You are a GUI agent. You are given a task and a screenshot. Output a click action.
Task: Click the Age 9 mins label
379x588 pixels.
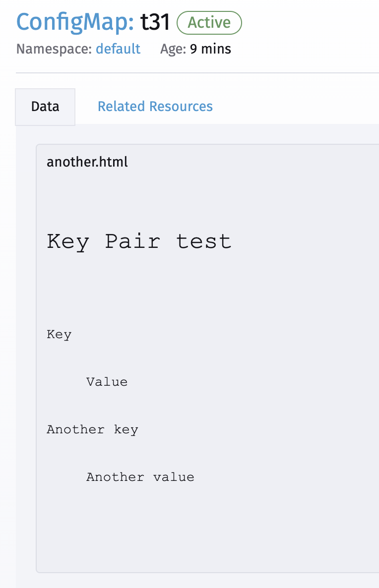click(194, 49)
